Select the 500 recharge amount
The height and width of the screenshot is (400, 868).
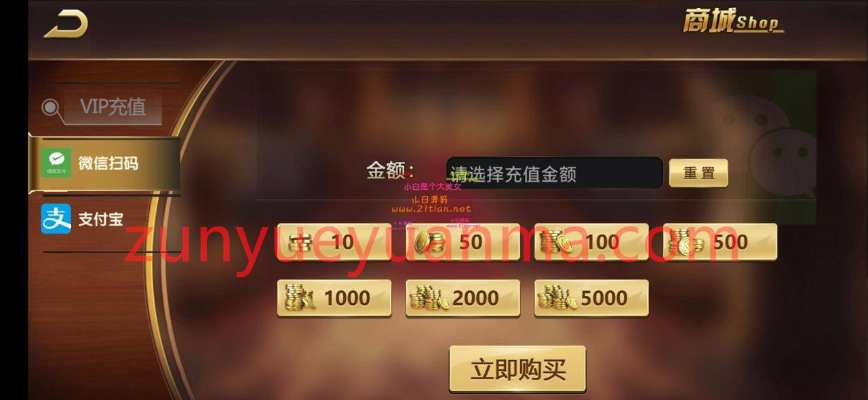pos(719,242)
